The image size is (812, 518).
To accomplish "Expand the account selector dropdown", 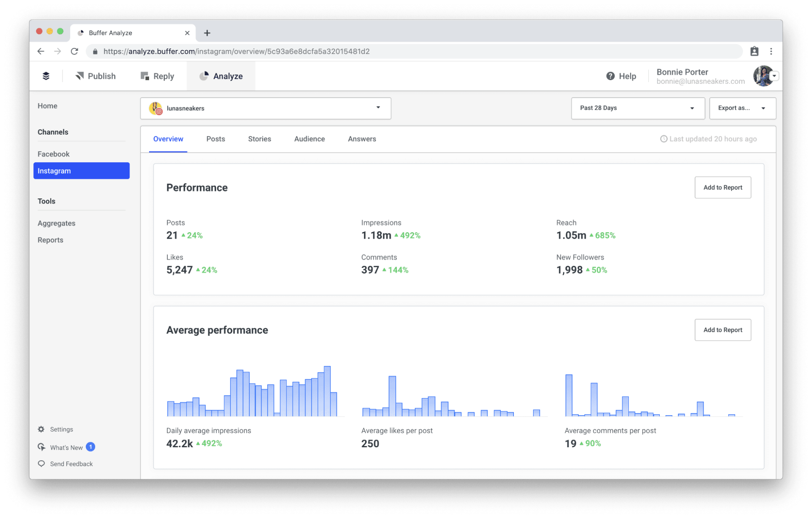I will coord(379,108).
